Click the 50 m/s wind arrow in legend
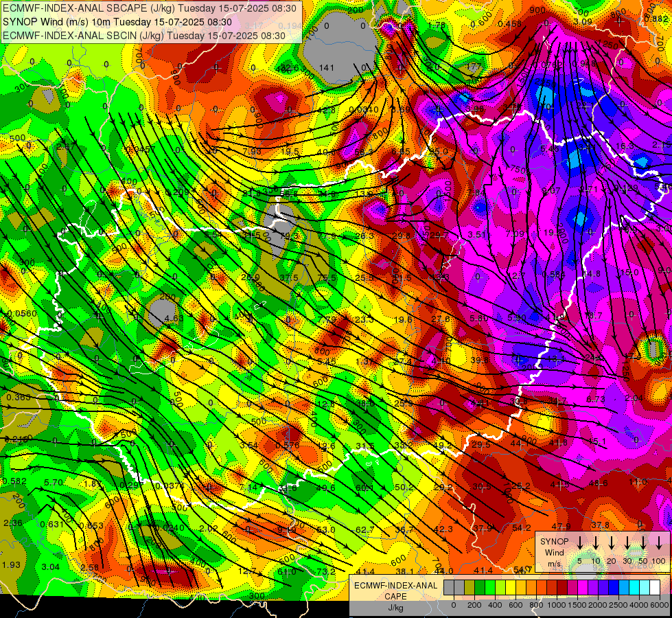This screenshot has height=618, width=672. pos(643,543)
